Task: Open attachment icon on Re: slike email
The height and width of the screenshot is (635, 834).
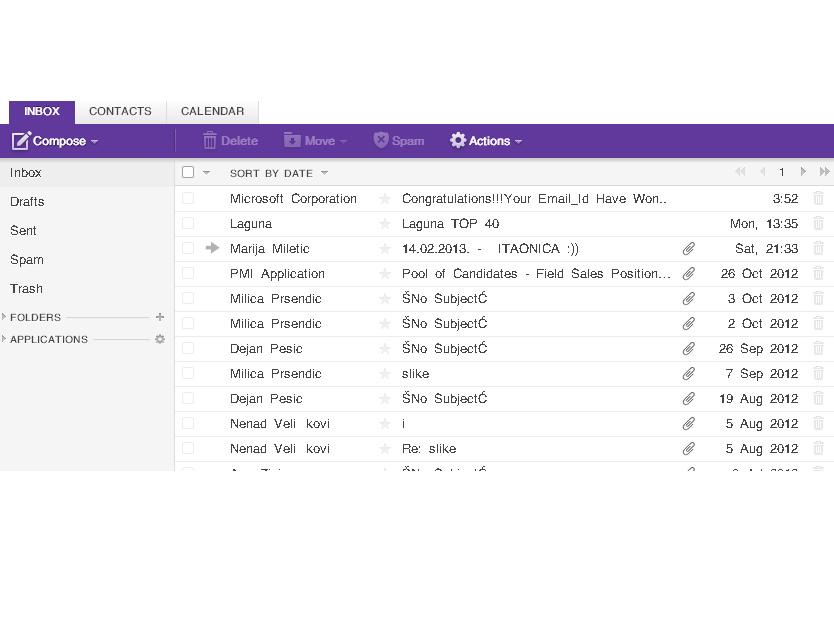Action: [x=688, y=448]
